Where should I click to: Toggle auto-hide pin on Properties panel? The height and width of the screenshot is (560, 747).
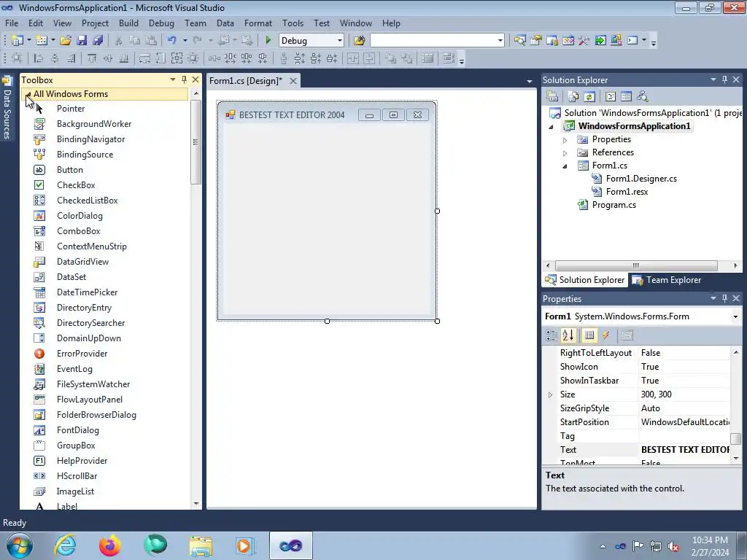724,298
